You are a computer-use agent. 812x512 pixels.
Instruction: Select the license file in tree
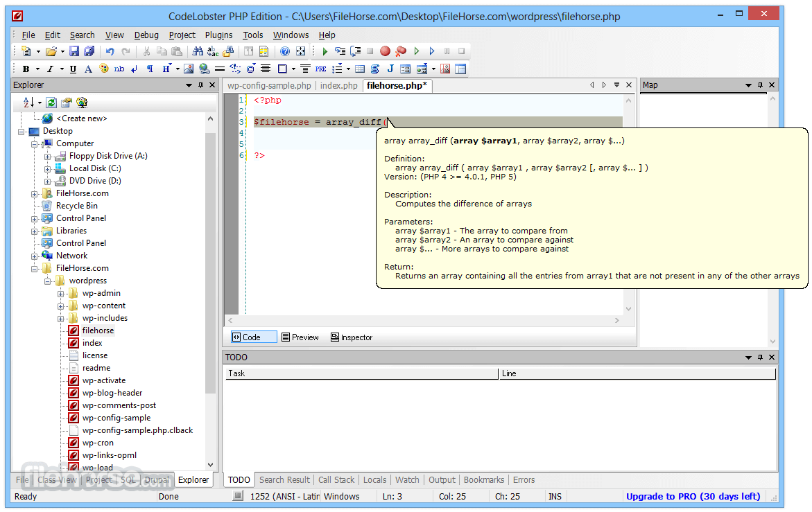tap(95, 356)
